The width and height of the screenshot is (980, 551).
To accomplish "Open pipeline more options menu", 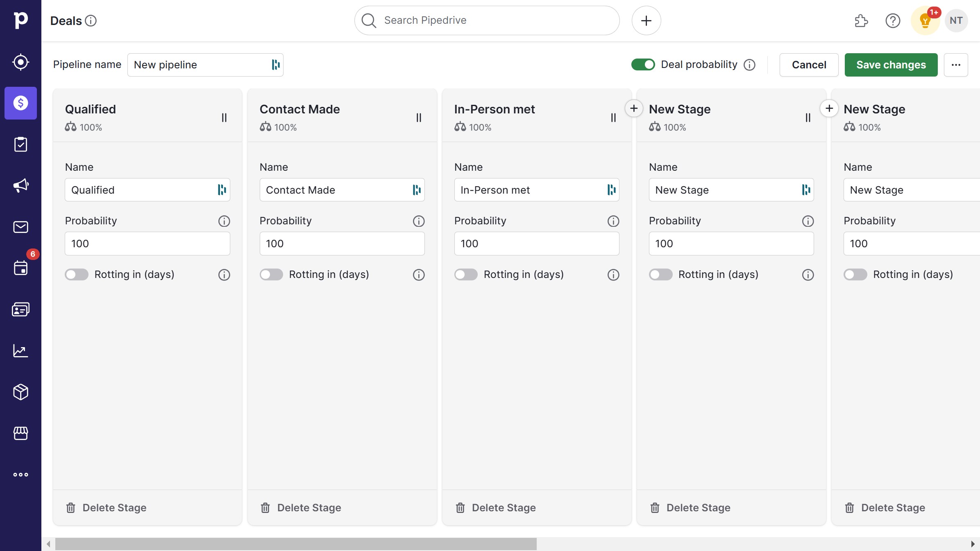I will (x=956, y=65).
